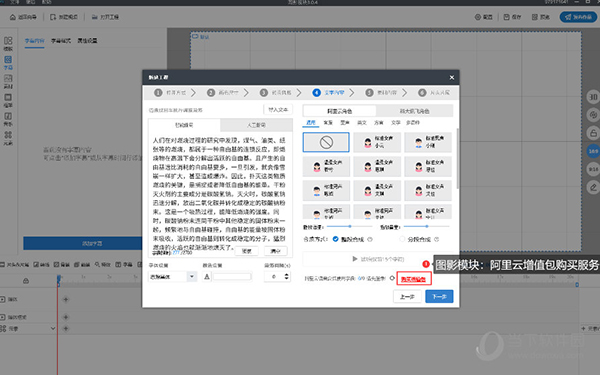Click the 下一步 next button
Image resolution: width=600 pixels, height=375 pixels.
tap(439, 297)
